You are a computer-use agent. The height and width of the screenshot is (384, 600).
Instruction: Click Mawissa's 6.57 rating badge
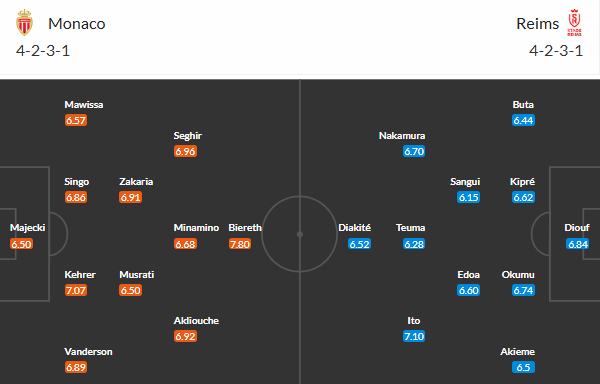tap(76, 120)
